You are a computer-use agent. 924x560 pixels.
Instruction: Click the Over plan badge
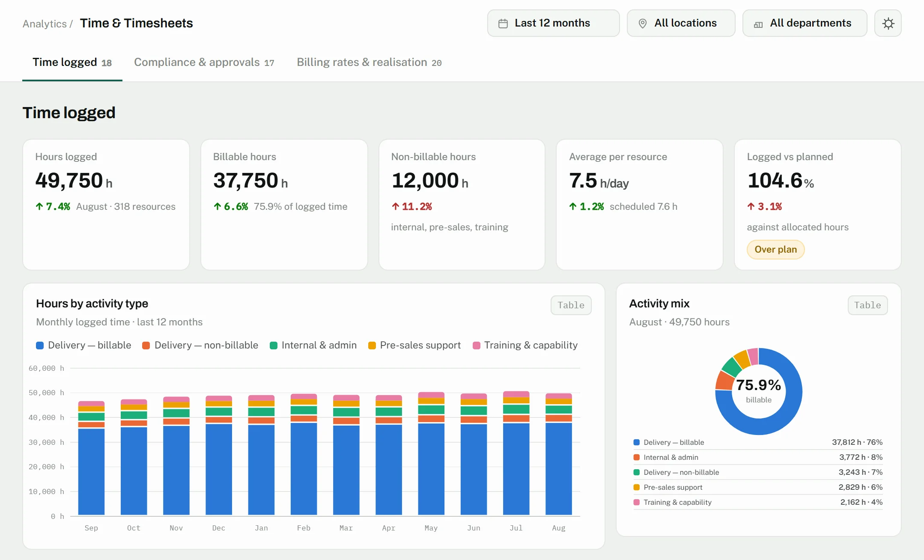[775, 250]
